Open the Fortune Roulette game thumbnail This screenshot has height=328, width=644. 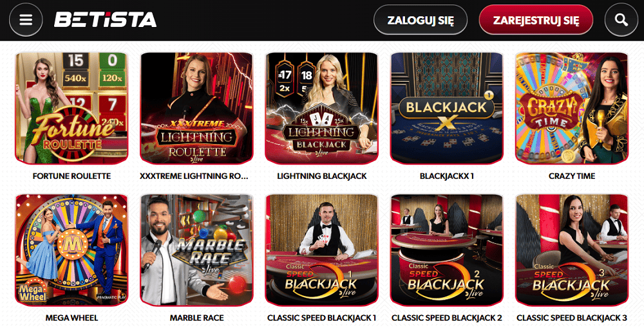[x=71, y=108]
